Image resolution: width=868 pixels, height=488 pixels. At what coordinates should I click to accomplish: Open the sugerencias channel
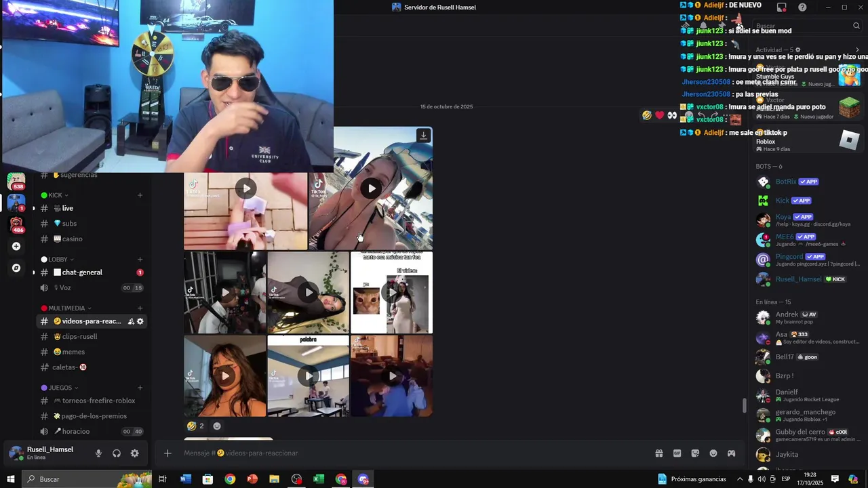[92, 176]
